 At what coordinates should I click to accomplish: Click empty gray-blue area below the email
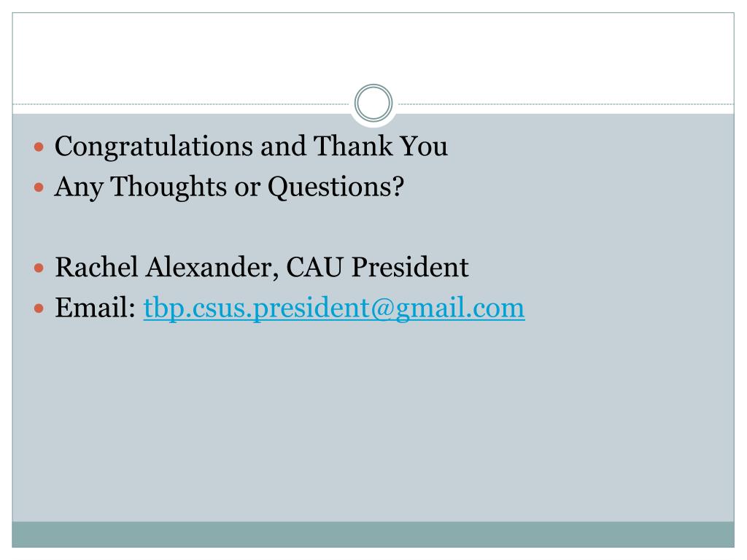point(373,424)
